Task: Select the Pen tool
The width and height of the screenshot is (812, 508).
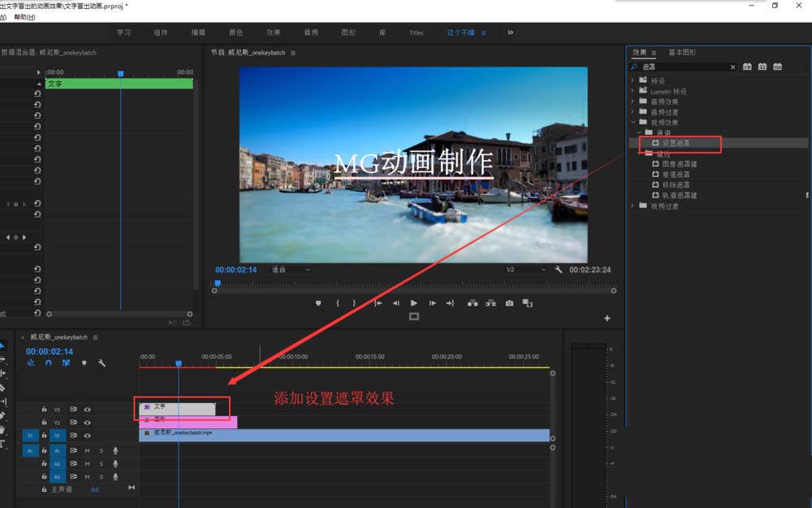Action: click(x=2, y=415)
